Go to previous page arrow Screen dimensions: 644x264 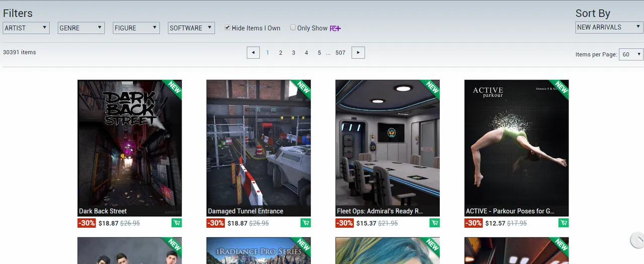click(x=253, y=52)
